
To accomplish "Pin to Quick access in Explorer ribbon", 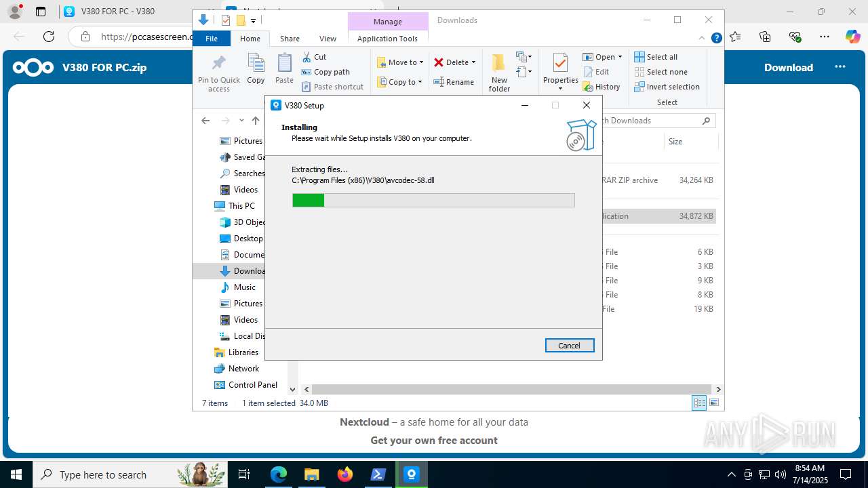I will [219, 73].
